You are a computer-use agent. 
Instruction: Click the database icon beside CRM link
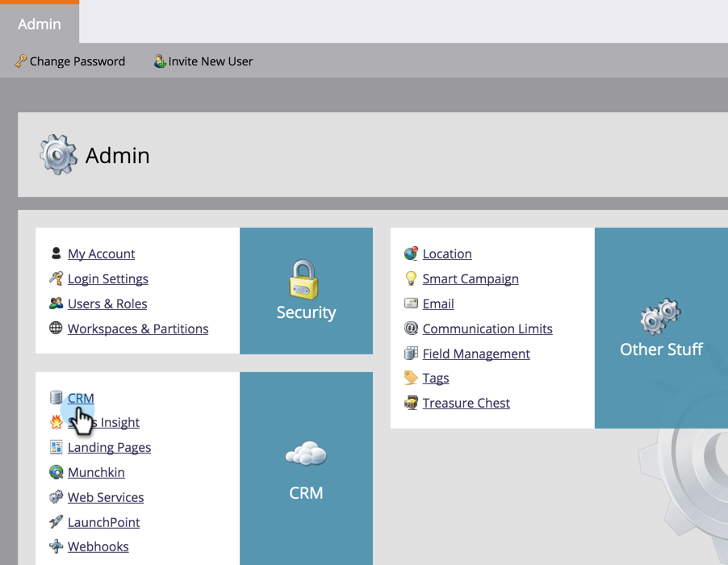click(x=56, y=397)
